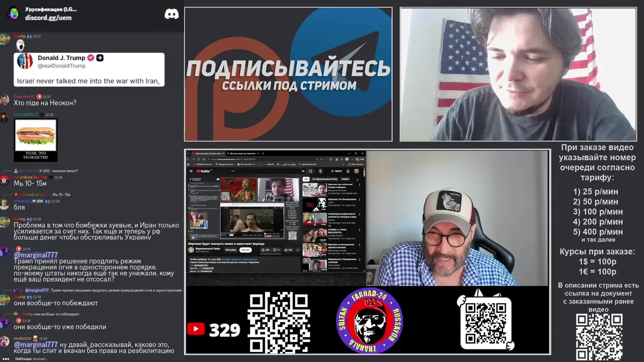Click QR code with cat ears frame
Viewport: 644px width, 362px height.
486,323
